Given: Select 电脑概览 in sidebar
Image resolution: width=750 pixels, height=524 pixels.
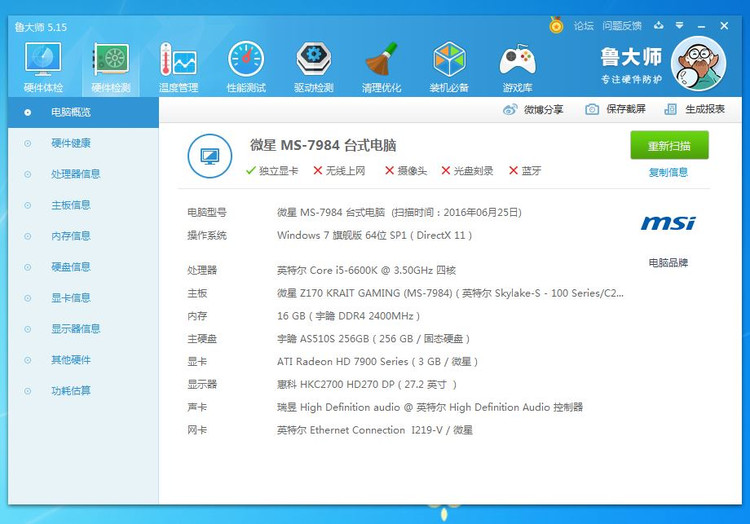Looking at the screenshot, I should tap(83, 112).
